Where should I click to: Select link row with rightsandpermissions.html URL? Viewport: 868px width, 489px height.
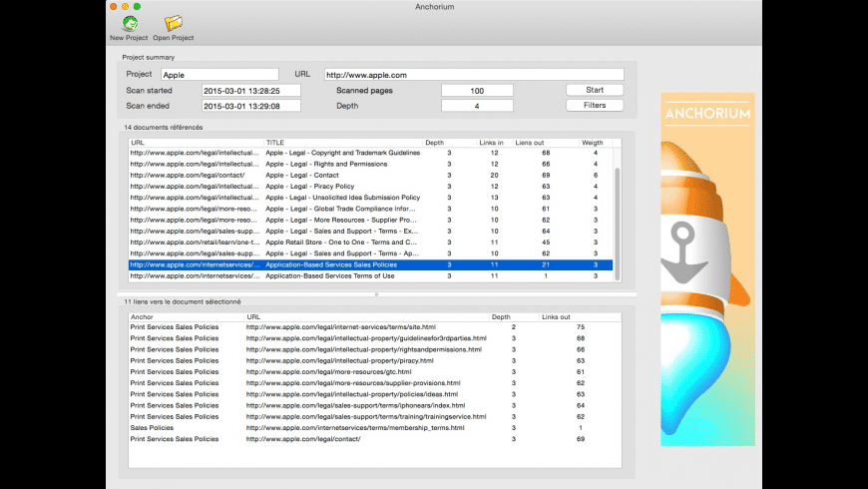click(x=375, y=349)
